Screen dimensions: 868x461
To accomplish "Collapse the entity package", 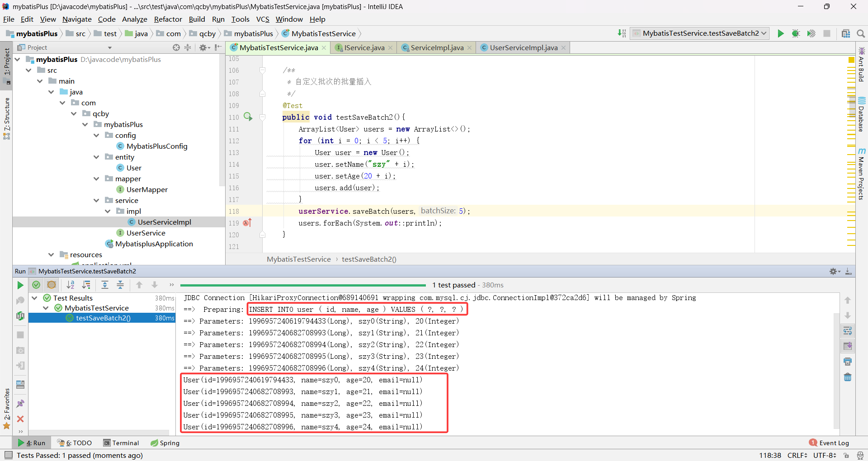I will pos(96,157).
